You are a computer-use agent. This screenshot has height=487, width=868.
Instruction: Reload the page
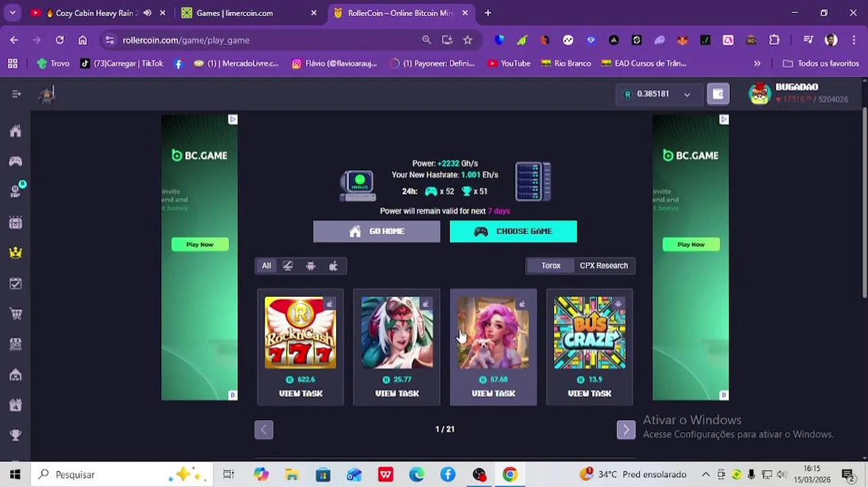coord(59,40)
